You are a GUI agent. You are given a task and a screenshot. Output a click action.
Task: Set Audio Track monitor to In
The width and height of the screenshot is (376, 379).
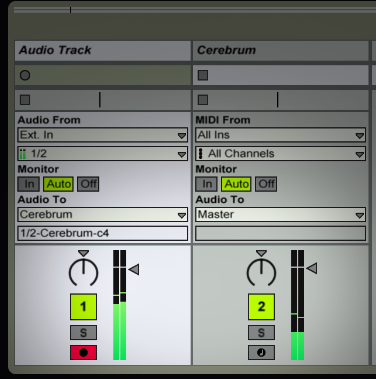coord(29,184)
